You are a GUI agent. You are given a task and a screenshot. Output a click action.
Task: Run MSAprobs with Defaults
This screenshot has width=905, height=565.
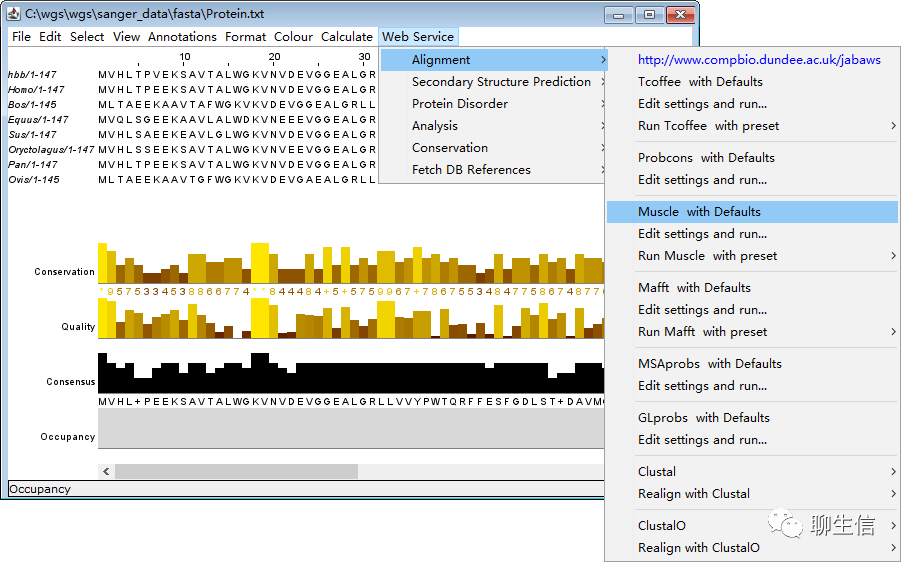[753, 364]
